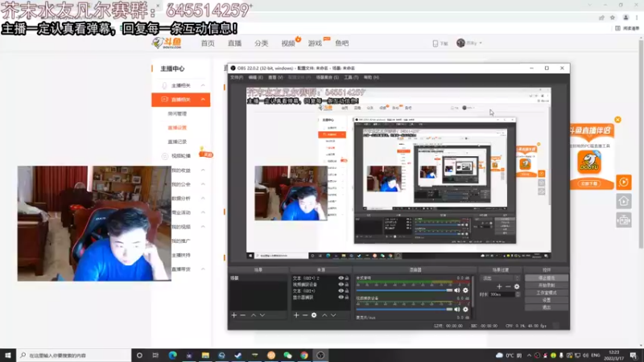
Task: Open browser profile icon
Action: click(x=625, y=17)
